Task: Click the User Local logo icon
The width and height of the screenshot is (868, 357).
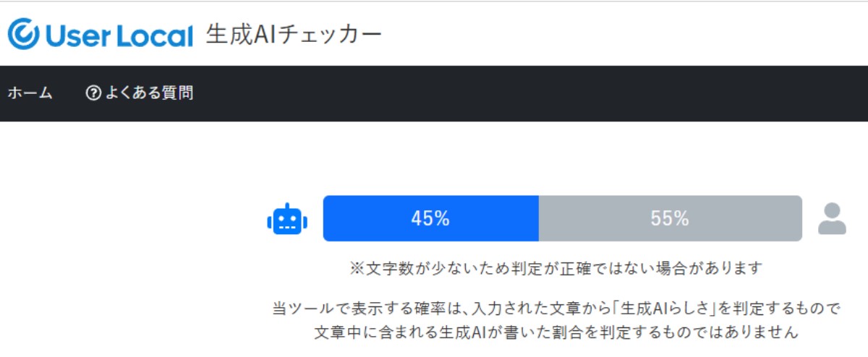Action: pyautogui.click(x=22, y=34)
